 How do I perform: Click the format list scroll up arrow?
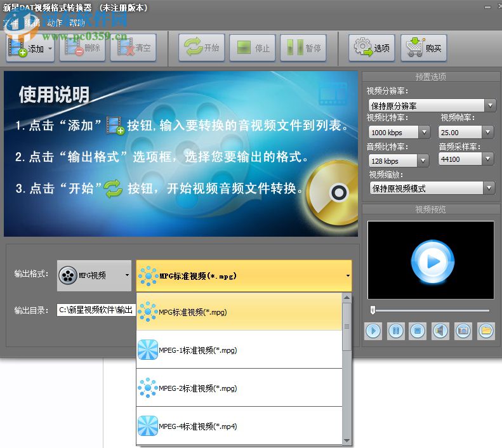(x=347, y=298)
